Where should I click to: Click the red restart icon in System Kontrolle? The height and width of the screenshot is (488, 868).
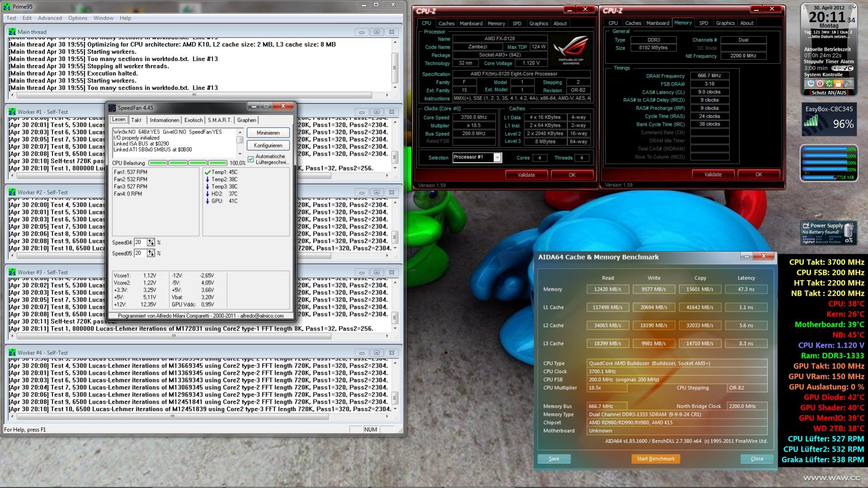click(820, 84)
